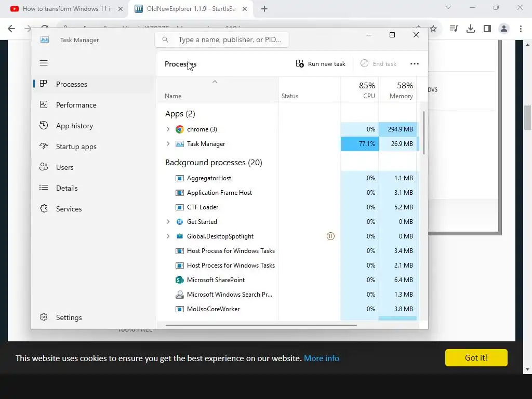Click the Microsoft Windows Search process icon
532x399 pixels.
click(x=179, y=295)
